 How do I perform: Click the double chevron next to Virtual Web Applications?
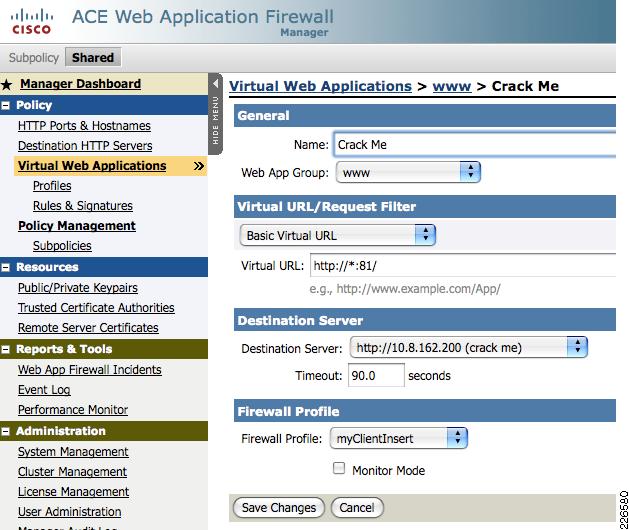click(199, 166)
